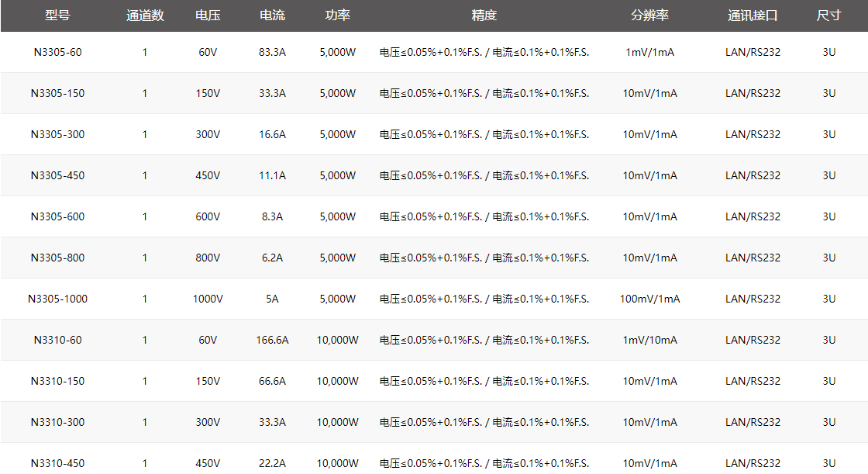Click model N3305-600

(57, 216)
